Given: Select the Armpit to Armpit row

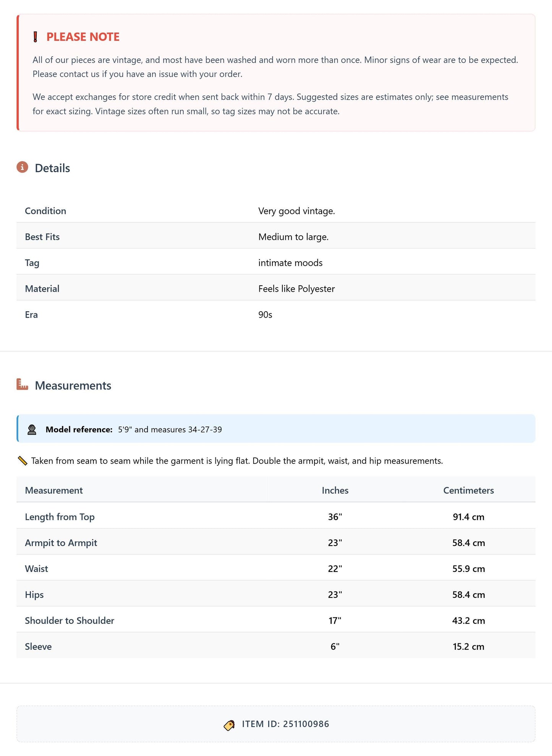Looking at the screenshot, I should point(276,543).
